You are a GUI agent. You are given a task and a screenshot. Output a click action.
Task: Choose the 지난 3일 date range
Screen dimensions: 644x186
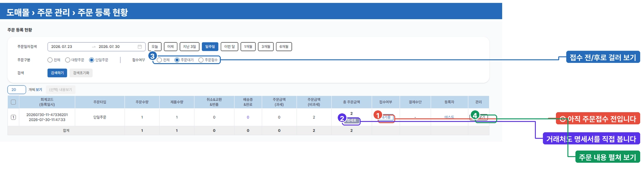190,47
